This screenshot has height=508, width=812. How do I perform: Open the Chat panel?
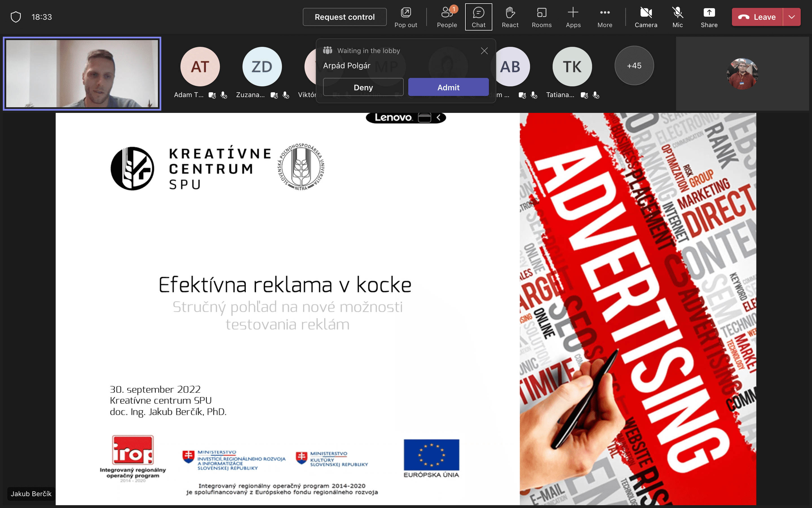(x=478, y=17)
